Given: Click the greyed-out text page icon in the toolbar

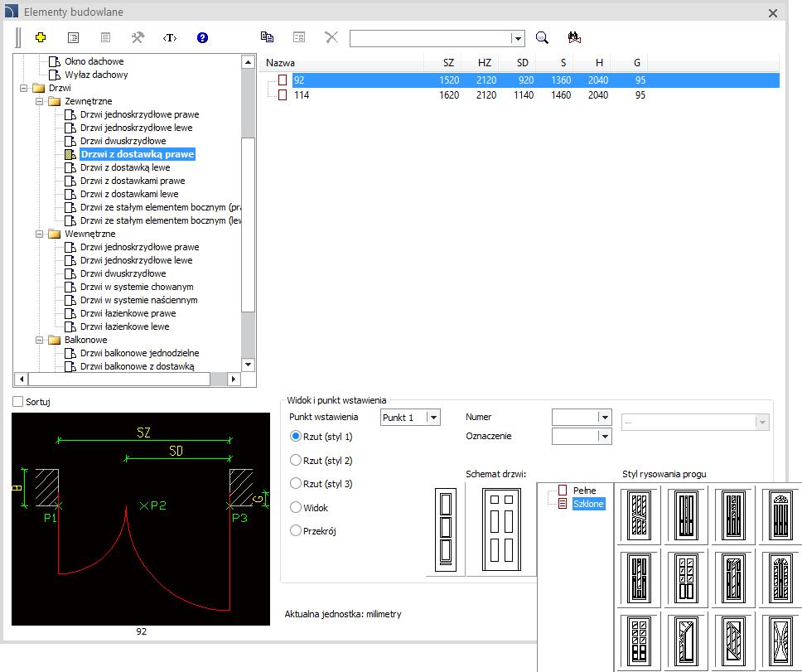Looking at the screenshot, I should coord(105,37).
